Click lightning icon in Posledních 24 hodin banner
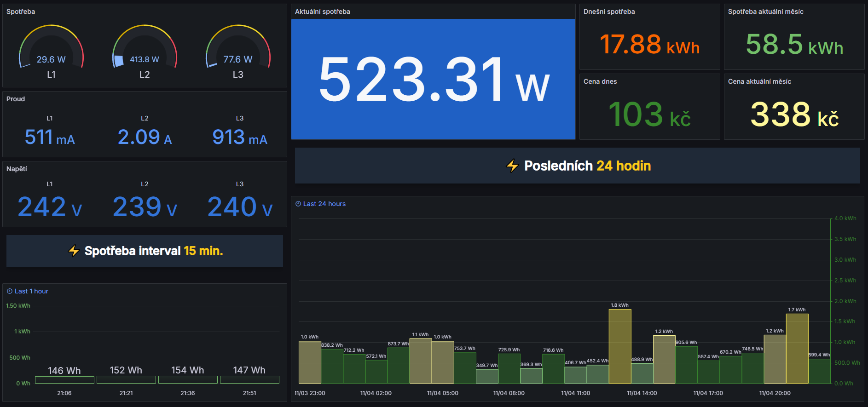This screenshot has width=868, height=407. [x=512, y=166]
